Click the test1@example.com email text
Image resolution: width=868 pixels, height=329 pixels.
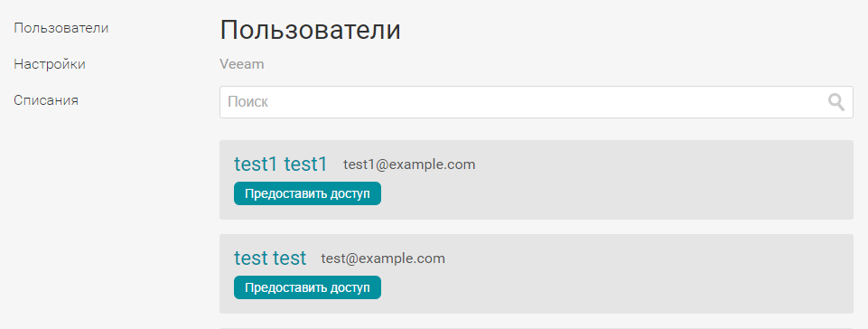tap(409, 164)
